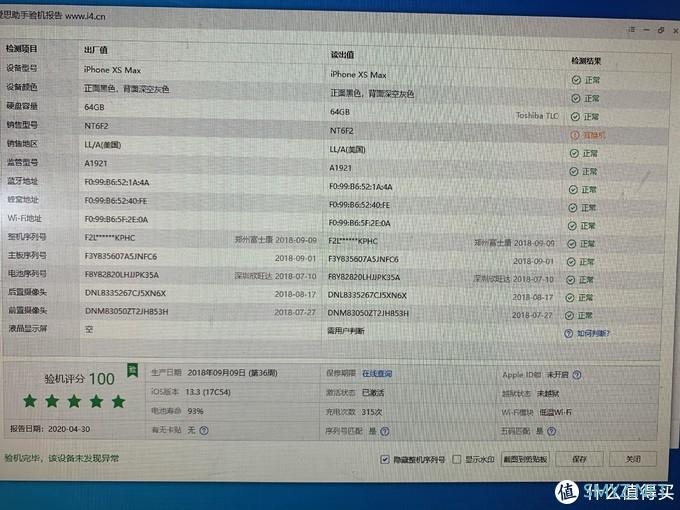Click the factory Bluetooth address F0:99:B6:52:1A:4A
The image size is (680, 510).
(x=117, y=182)
